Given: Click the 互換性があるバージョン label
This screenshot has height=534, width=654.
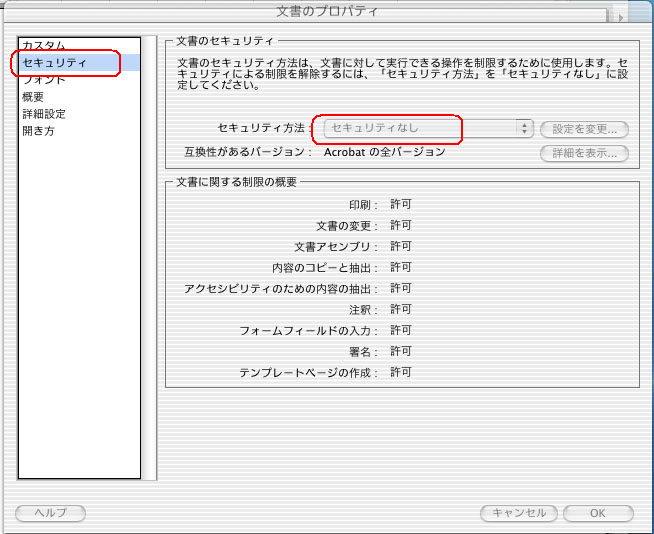Looking at the screenshot, I should 248,152.
